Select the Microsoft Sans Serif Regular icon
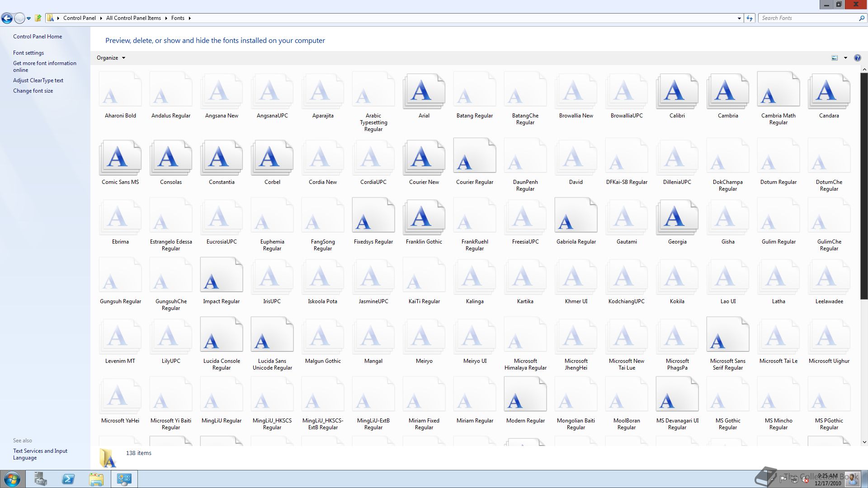Image resolution: width=868 pixels, height=488 pixels. pos(728,335)
